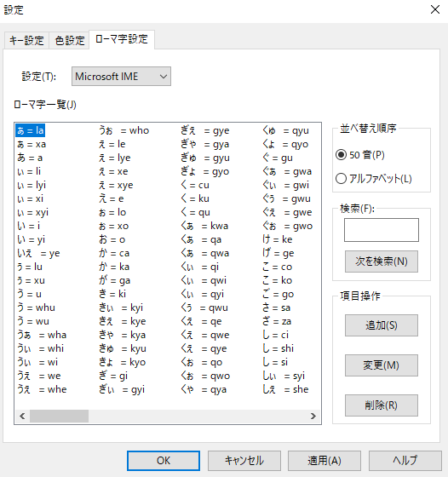Select the 'あ = xa' list entry
This screenshot has height=477, width=448.
32,144
